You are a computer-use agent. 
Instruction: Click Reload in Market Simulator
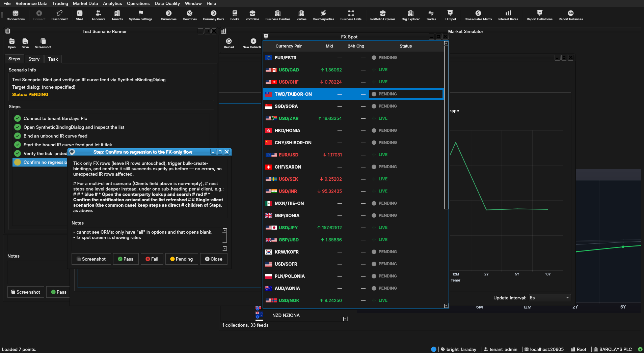pyautogui.click(x=229, y=43)
